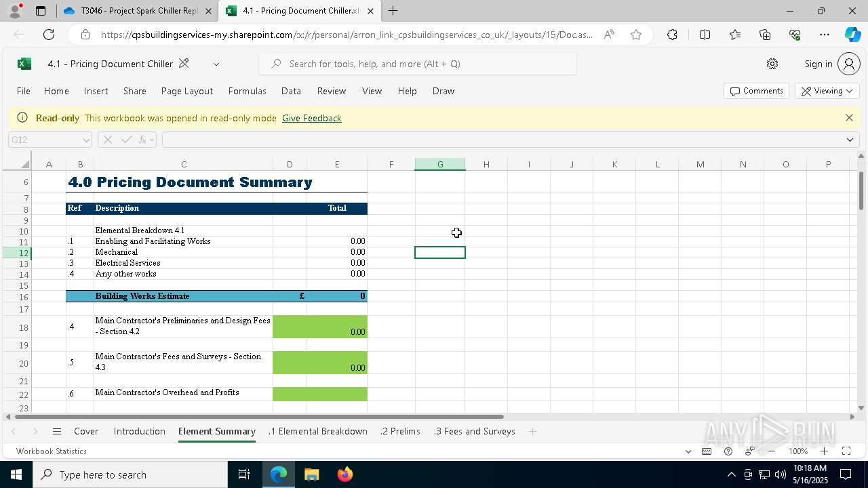Open the Viewing mode dropdown
Image resolution: width=868 pixels, height=488 pixels.
point(827,91)
